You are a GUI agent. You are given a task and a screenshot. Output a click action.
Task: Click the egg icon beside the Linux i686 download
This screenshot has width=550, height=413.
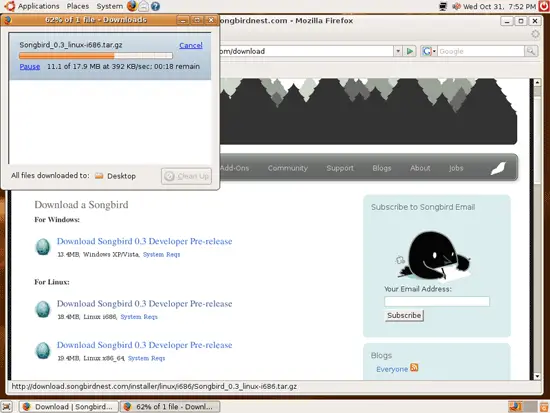(43, 309)
